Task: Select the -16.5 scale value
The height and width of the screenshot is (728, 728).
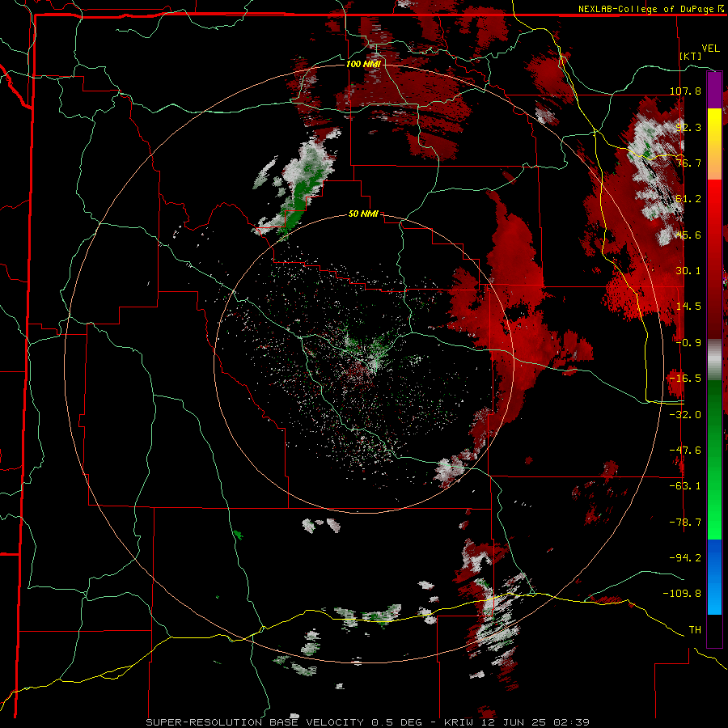Action: click(x=685, y=378)
